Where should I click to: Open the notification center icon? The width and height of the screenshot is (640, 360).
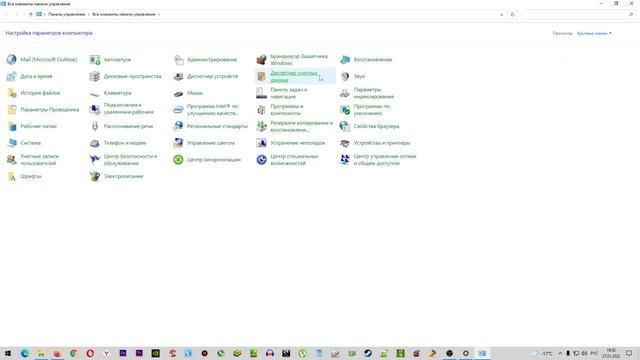(x=629, y=353)
